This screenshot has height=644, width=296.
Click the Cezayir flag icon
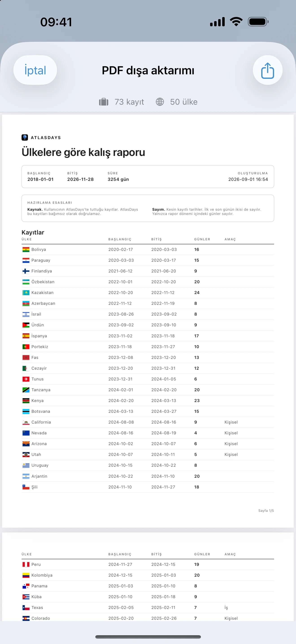click(x=26, y=368)
